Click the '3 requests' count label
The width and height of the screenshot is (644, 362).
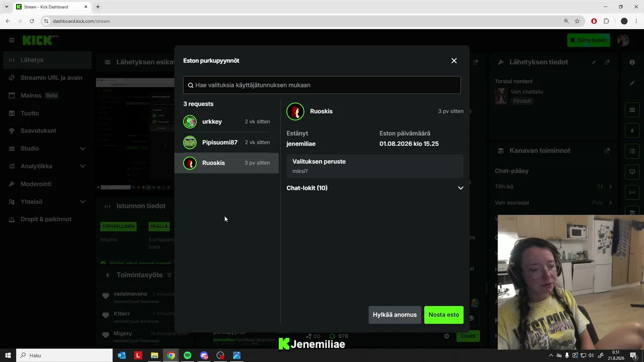198,104
